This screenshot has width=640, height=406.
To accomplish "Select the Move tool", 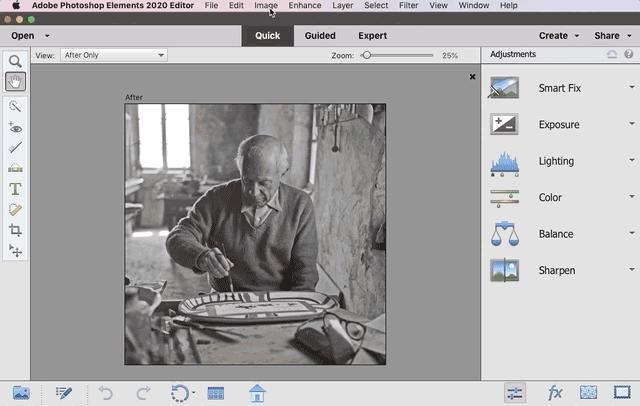I will pos(15,251).
